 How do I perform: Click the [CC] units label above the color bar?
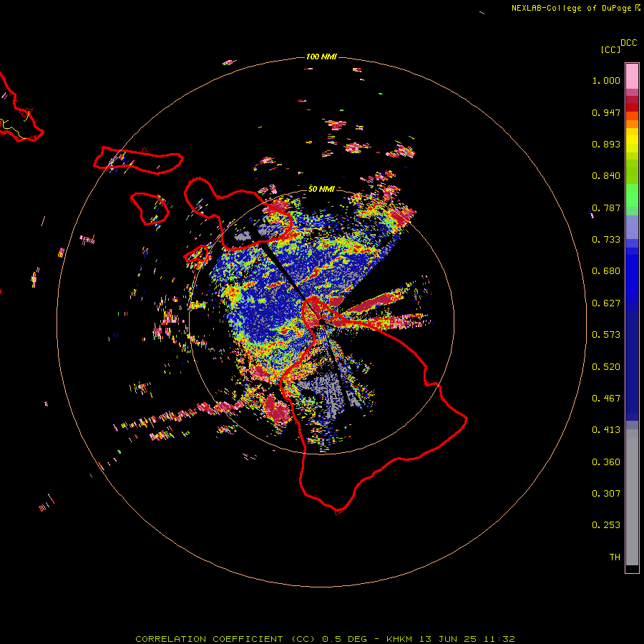tap(610, 49)
